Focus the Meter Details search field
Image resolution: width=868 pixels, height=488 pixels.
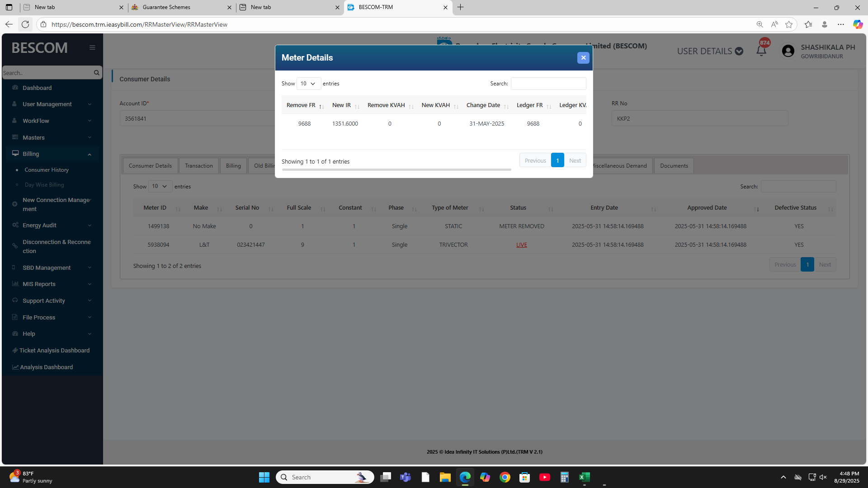point(548,84)
